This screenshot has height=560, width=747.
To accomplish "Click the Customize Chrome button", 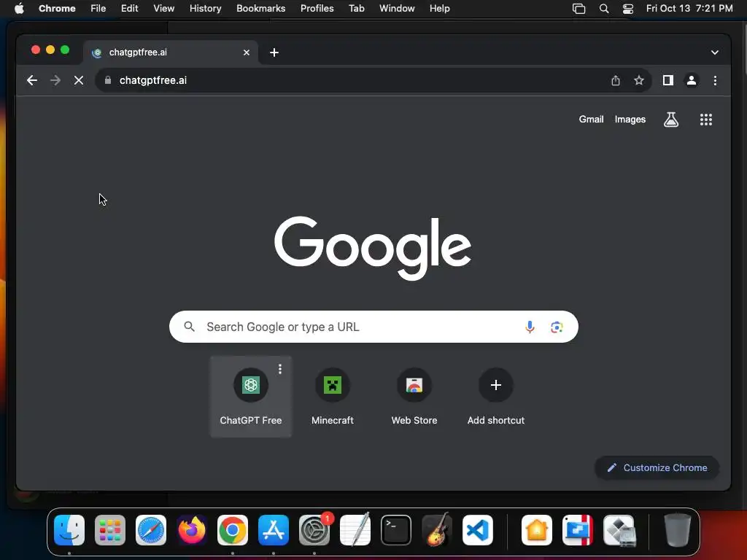I will point(657,467).
